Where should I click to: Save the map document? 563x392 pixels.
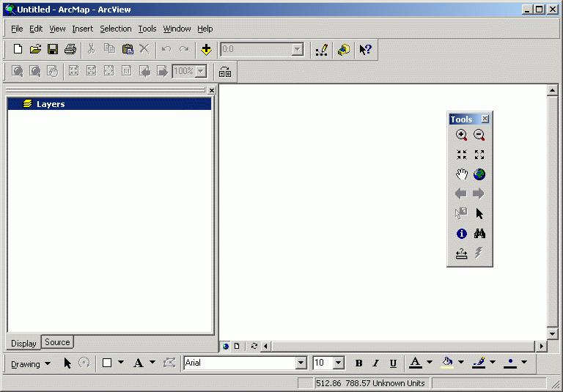coord(53,50)
